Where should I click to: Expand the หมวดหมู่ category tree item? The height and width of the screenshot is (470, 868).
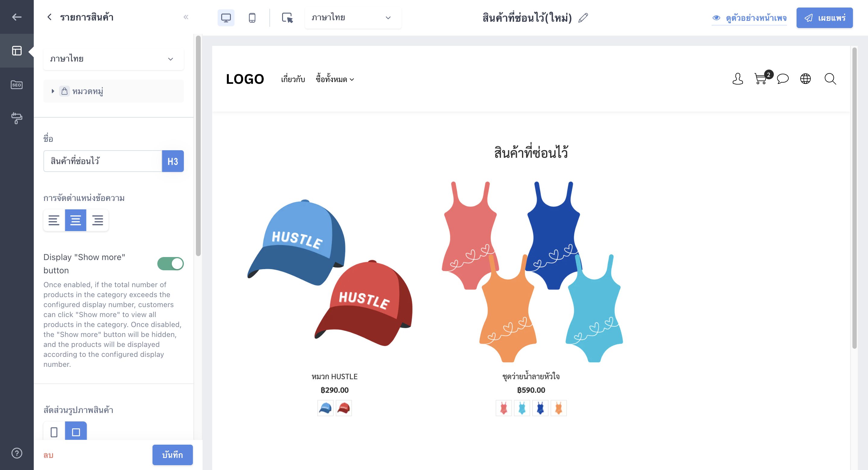[x=53, y=91]
